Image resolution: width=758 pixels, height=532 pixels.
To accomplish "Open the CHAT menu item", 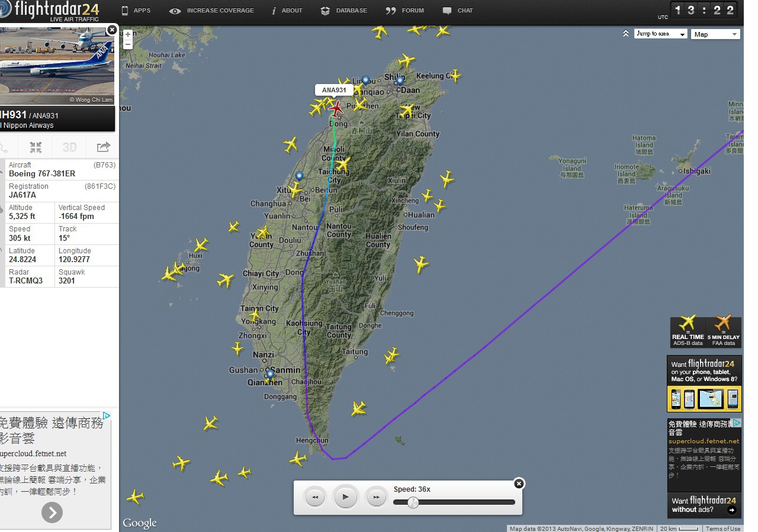I will pyautogui.click(x=458, y=11).
